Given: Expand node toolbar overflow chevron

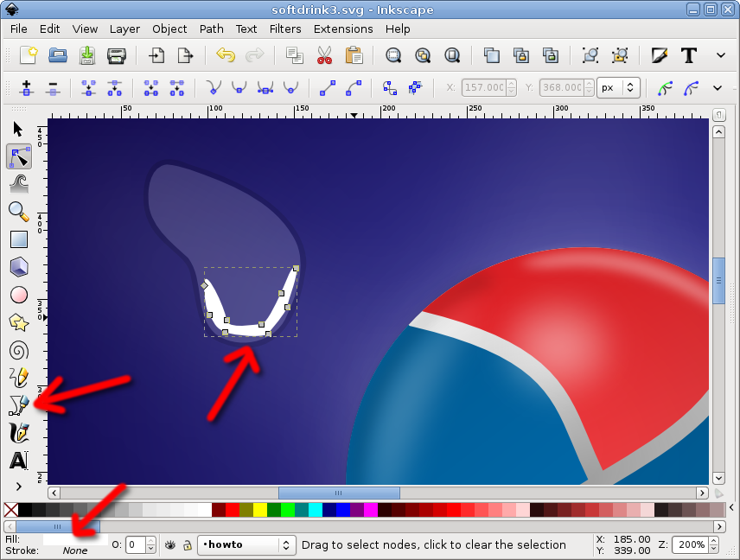Looking at the screenshot, I should pyautogui.click(x=718, y=88).
